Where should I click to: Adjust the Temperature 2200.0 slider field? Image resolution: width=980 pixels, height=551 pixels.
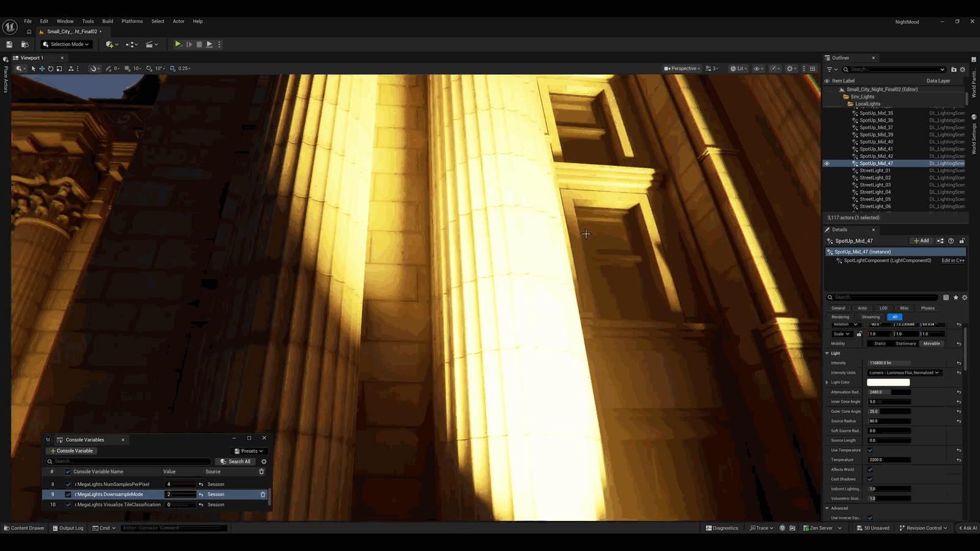tap(889, 460)
